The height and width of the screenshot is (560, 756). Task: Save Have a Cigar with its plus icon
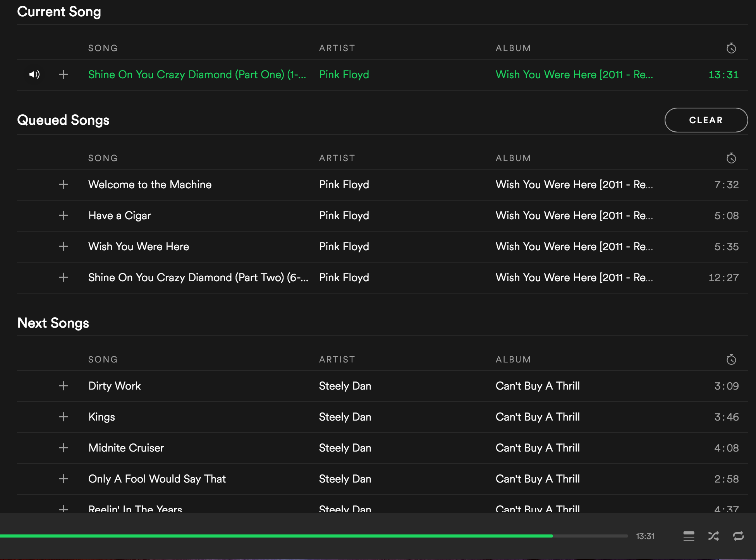point(64,215)
